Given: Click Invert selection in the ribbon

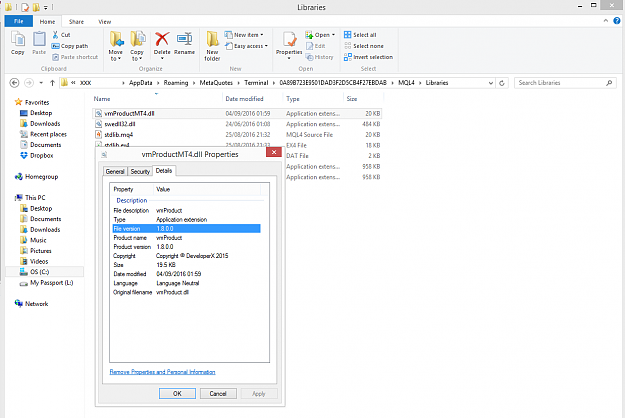Looking at the screenshot, I should coord(368,57).
